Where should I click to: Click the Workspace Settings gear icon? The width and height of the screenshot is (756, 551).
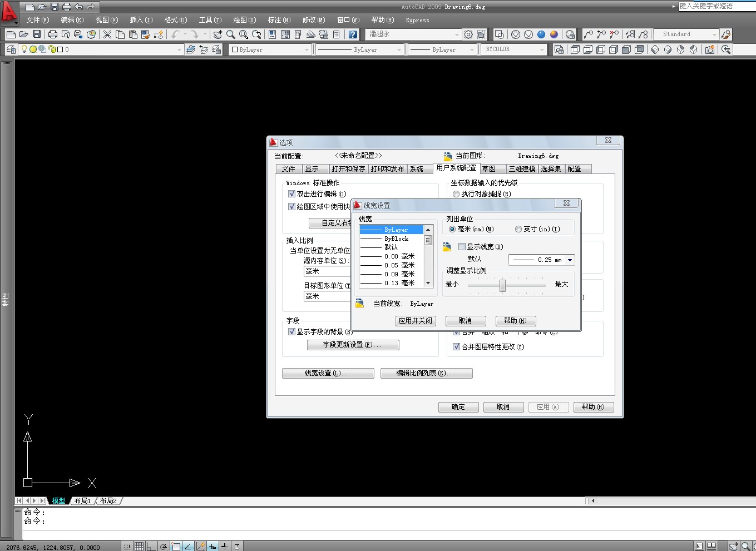coord(468,34)
